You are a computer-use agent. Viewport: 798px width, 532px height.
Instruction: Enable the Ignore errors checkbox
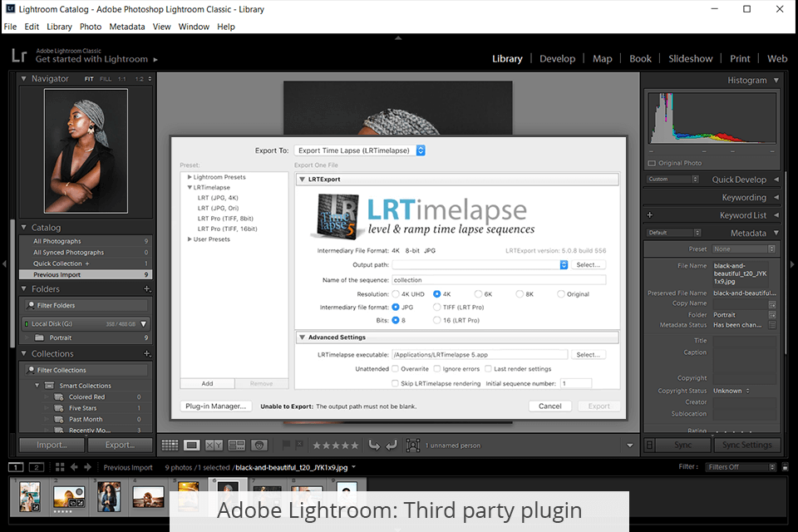coord(436,368)
